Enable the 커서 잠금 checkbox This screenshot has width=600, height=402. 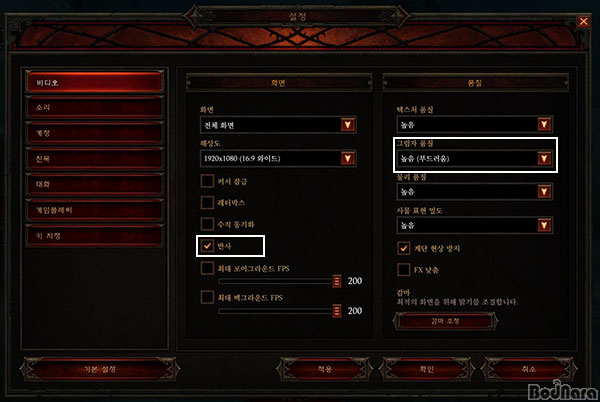click(x=207, y=181)
